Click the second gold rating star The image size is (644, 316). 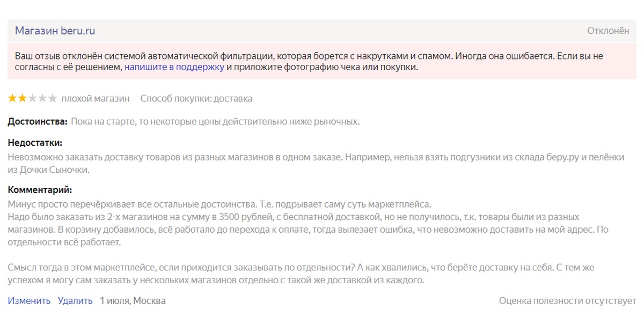(x=23, y=98)
